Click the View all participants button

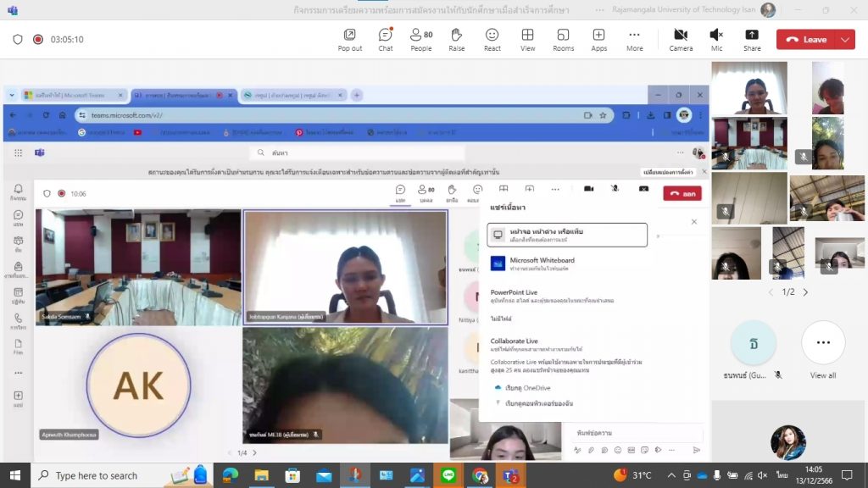(822, 349)
